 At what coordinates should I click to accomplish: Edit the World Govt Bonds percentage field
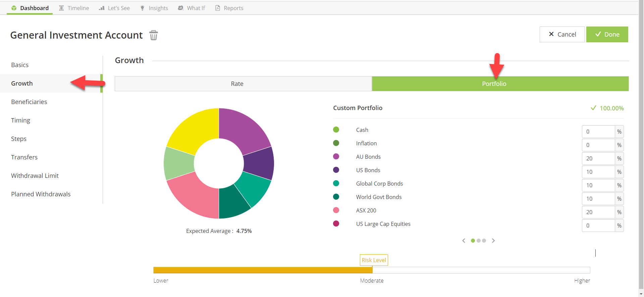598,199
